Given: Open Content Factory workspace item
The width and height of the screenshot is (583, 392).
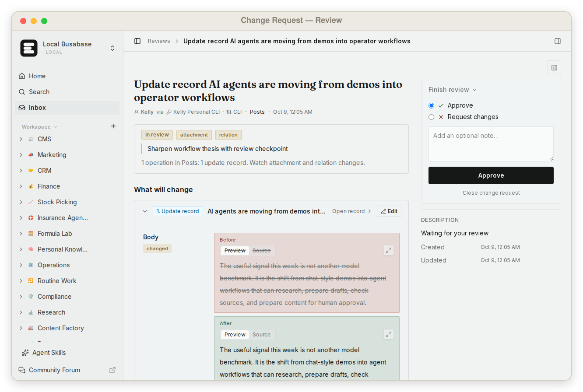Looking at the screenshot, I should [x=61, y=328].
